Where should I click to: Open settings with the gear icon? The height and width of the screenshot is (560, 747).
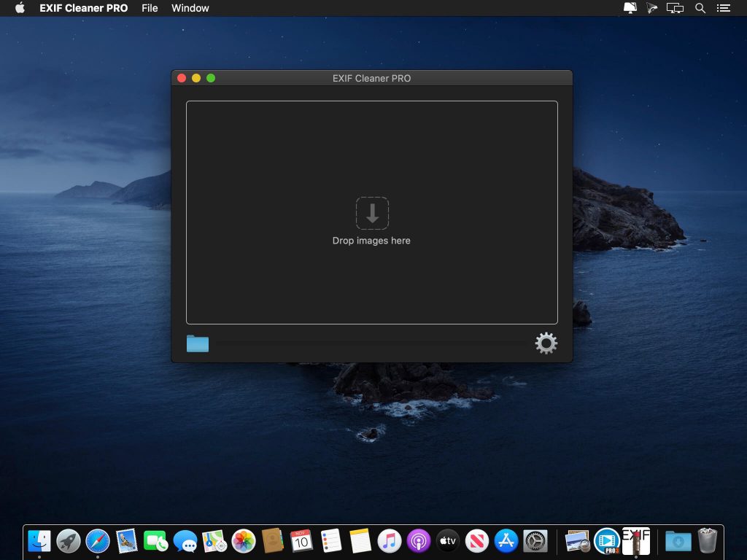546,343
